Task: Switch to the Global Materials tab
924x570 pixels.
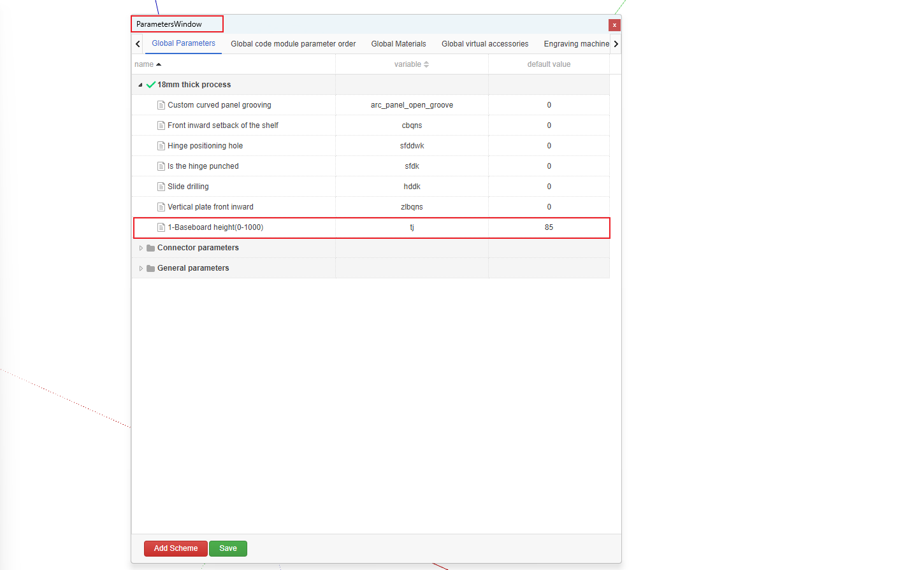Action: point(398,44)
